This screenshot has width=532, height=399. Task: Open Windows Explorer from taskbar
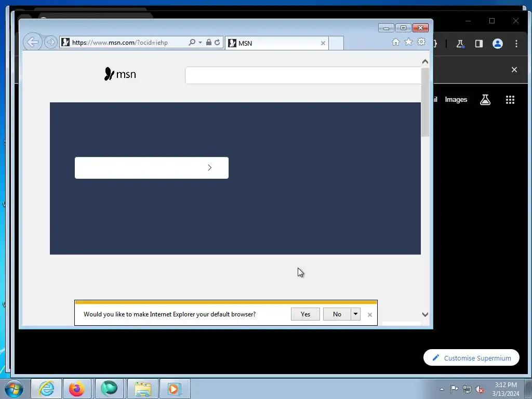[143, 389]
